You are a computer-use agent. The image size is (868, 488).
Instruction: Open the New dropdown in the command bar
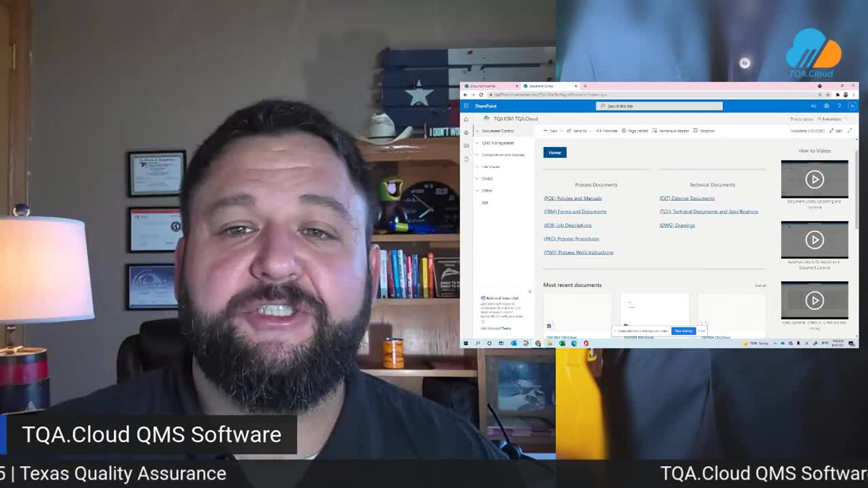[x=553, y=131]
